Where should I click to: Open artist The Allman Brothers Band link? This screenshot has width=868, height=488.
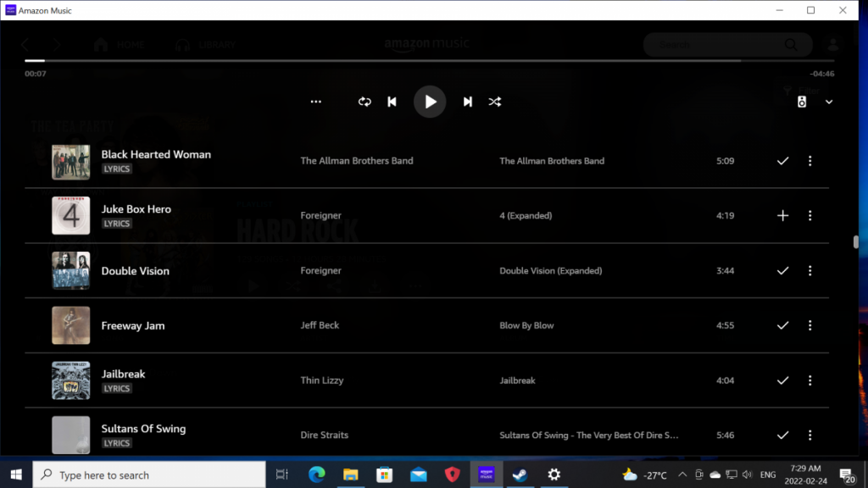[x=357, y=161]
